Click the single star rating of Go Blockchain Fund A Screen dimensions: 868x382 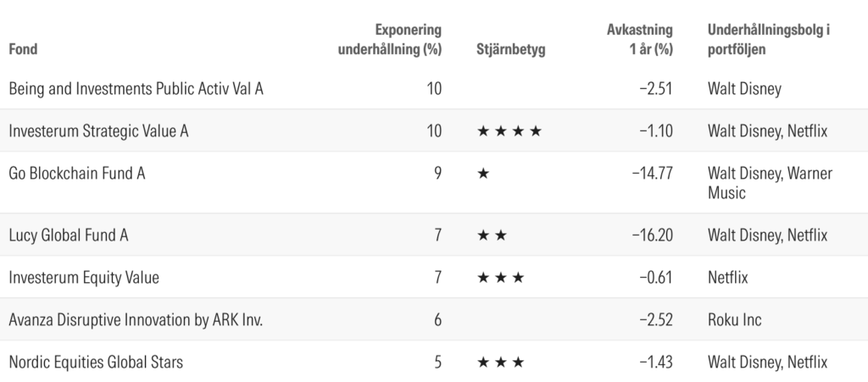tap(483, 174)
